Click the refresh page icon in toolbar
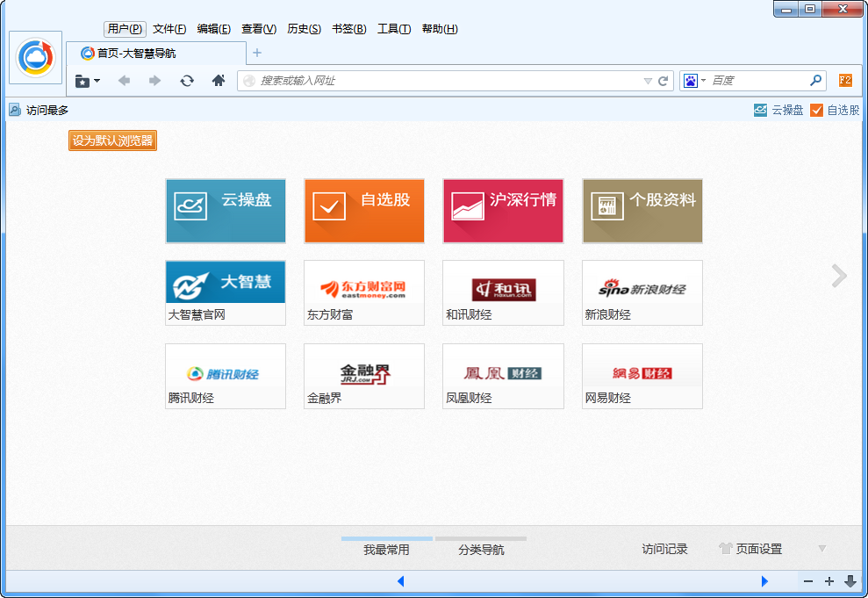 coord(187,81)
